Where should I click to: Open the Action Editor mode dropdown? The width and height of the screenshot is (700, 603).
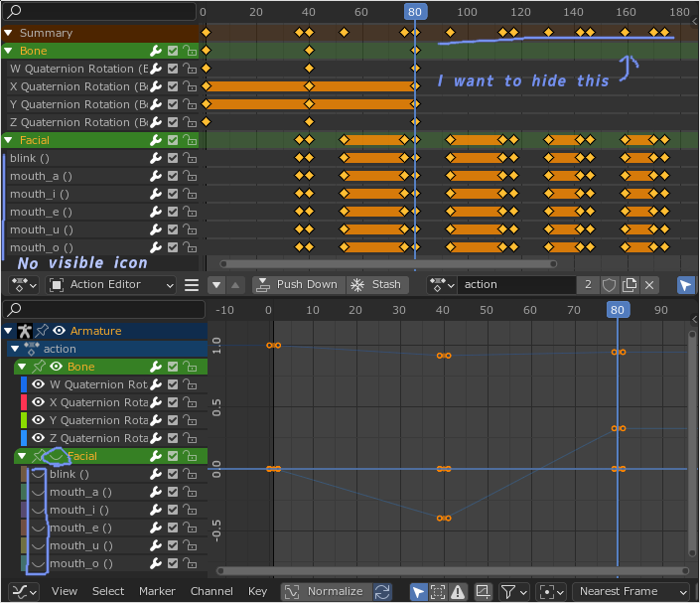point(111,284)
